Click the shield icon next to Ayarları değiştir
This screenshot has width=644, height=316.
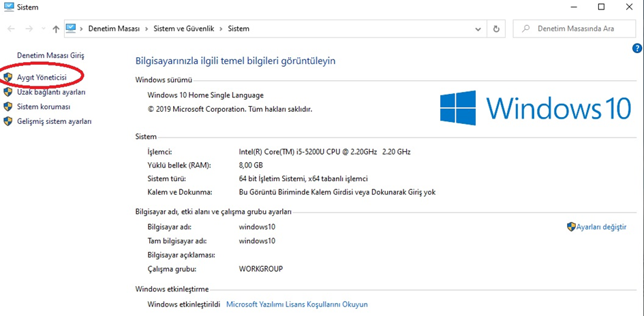click(571, 227)
